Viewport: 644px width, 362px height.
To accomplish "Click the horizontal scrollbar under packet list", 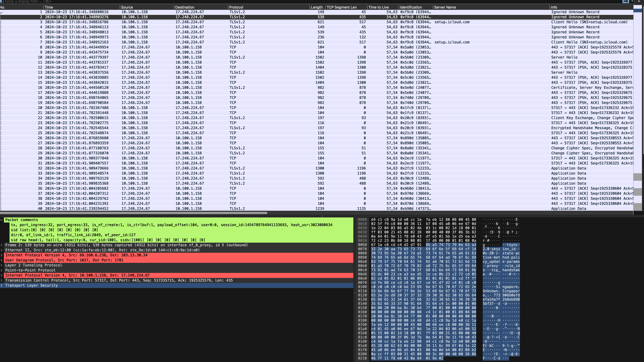I will 134,213.
